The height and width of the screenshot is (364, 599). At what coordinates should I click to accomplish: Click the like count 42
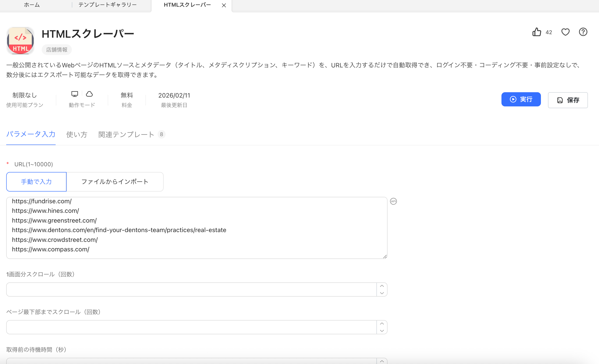(x=549, y=32)
